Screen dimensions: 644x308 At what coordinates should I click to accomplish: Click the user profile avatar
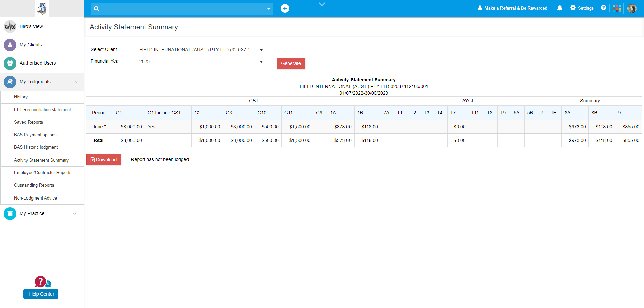tap(632, 8)
